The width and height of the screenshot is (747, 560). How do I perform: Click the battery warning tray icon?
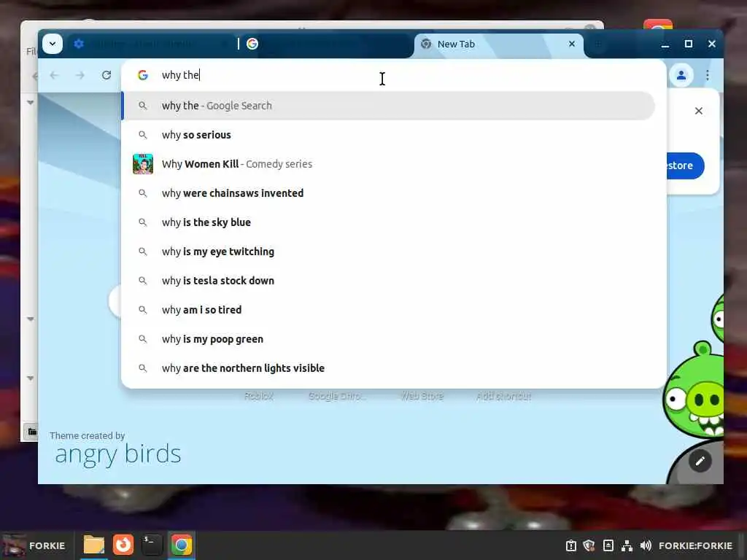pos(570,545)
